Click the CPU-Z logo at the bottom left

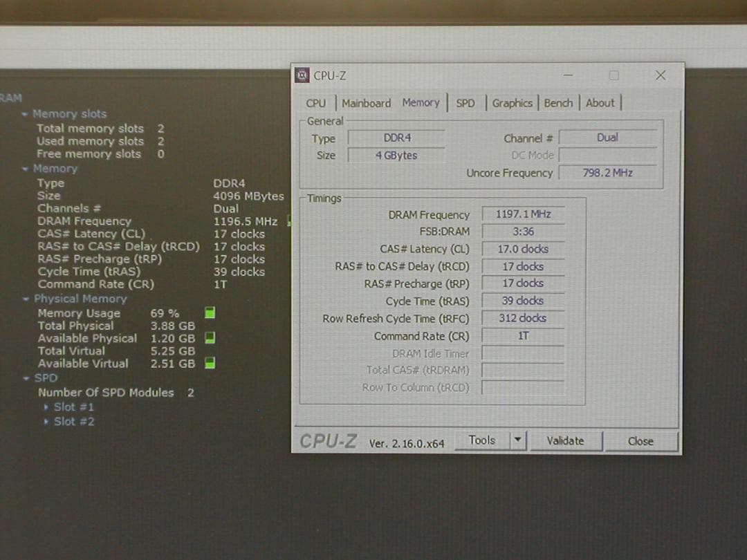point(328,440)
